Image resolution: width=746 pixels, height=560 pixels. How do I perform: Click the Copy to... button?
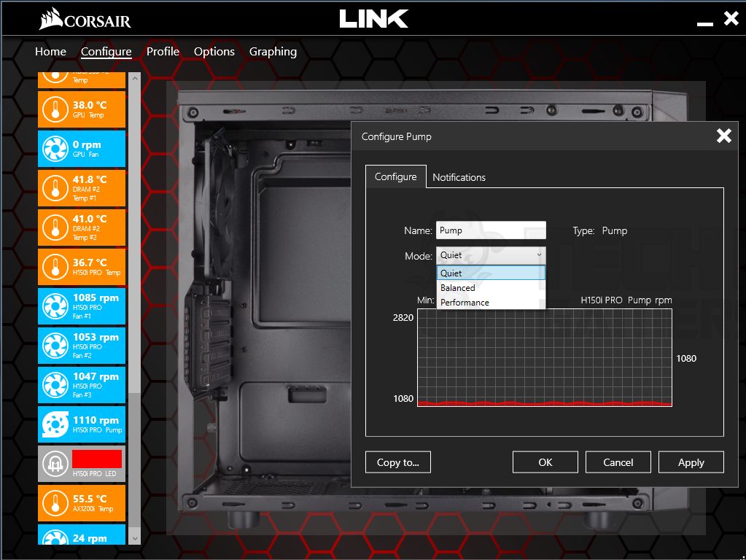click(397, 462)
